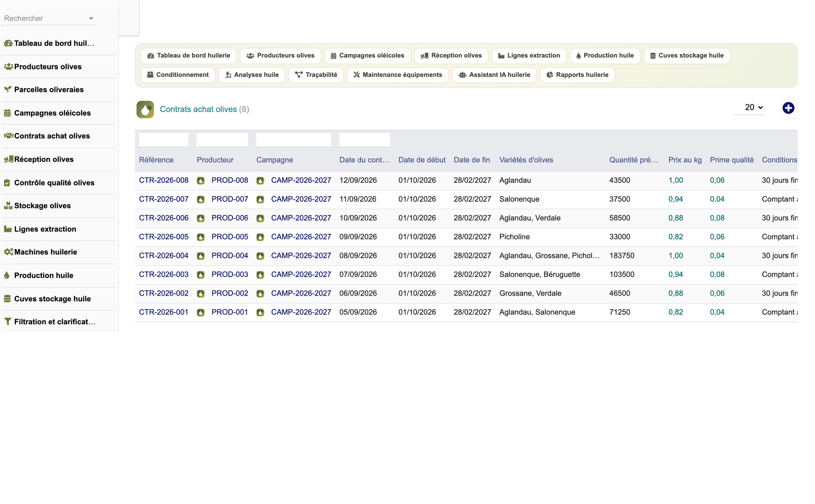
Task: Click the Campagne filter input field
Action: tap(294, 140)
